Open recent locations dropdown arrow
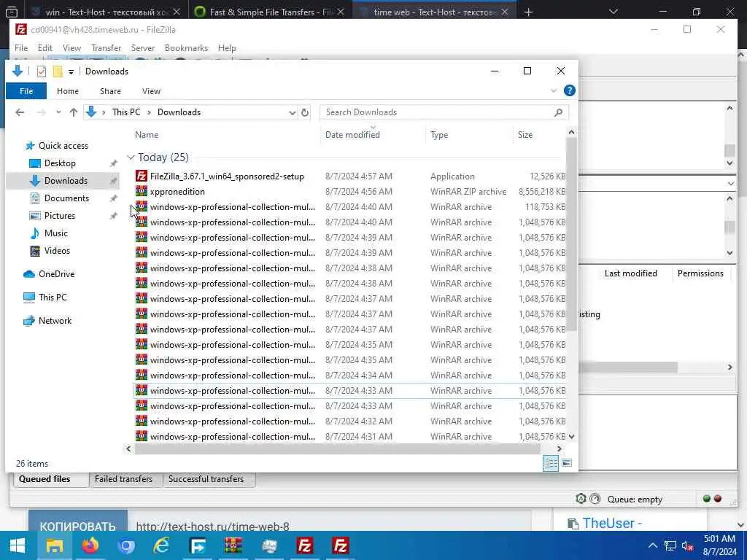The height and width of the screenshot is (560, 747). (58, 112)
